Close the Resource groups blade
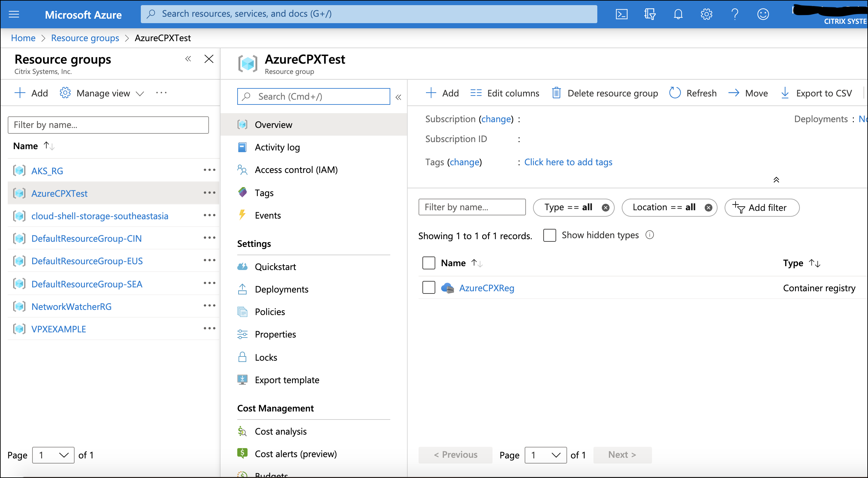The height and width of the screenshot is (478, 868). pyautogui.click(x=209, y=59)
